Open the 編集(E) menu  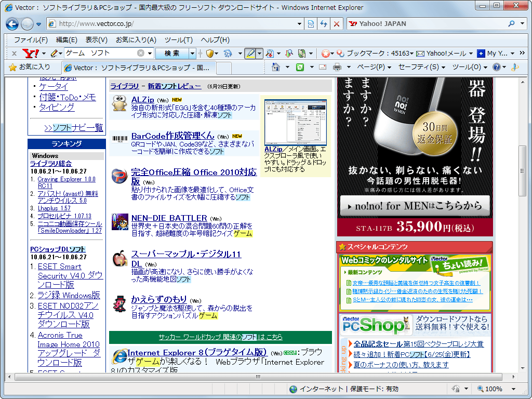pos(66,40)
